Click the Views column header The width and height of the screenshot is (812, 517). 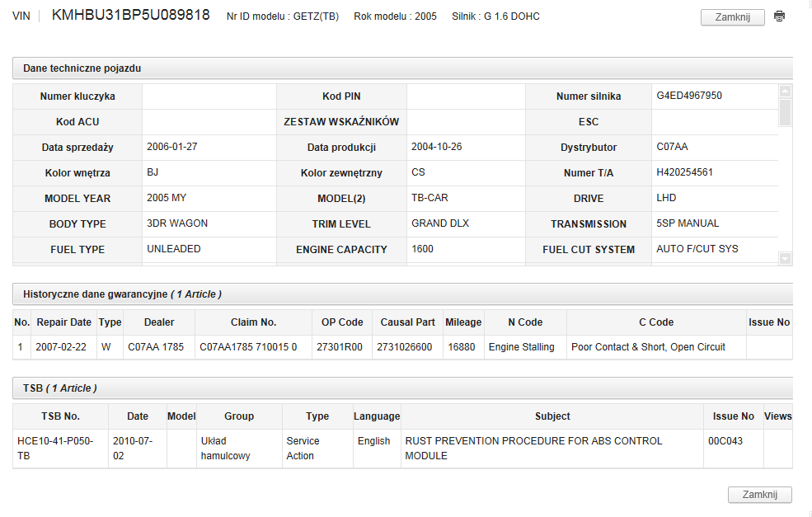point(778,416)
